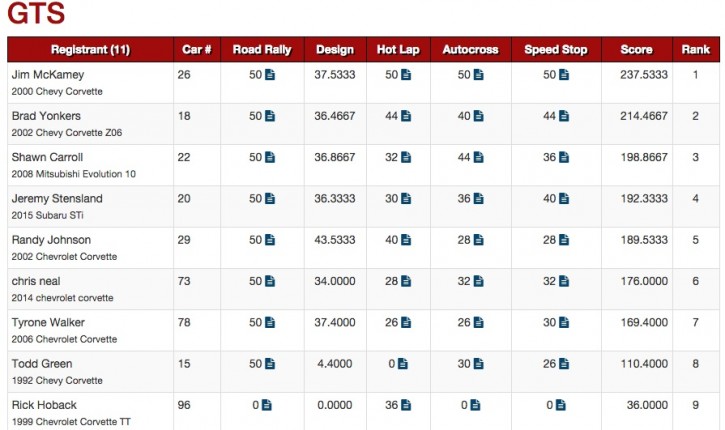The height and width of the screenshot is (430, 725).
Task: Click the GTS class heading
Action: [x=37, y=15]
